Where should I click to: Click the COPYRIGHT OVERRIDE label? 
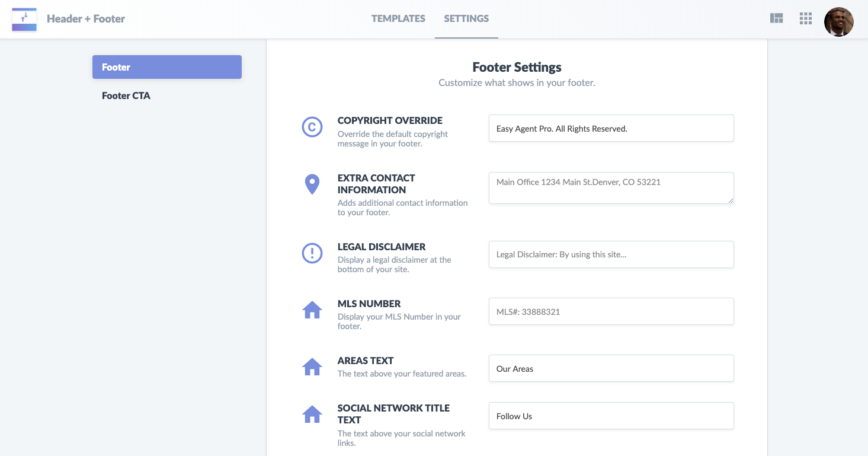pos(390,120)
